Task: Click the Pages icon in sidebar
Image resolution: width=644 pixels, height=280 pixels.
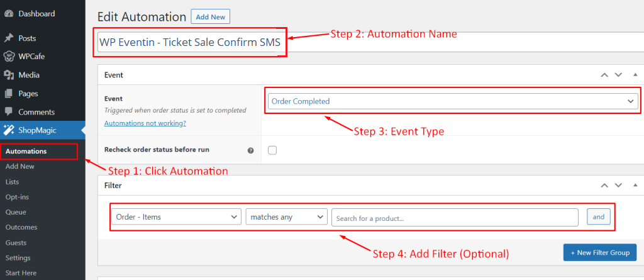Action: [8, 93]
